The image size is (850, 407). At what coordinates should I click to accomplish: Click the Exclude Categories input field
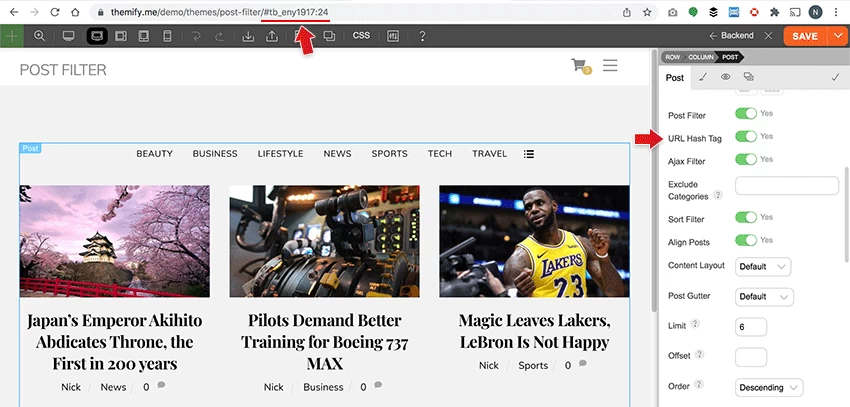[x=787, y=186]
